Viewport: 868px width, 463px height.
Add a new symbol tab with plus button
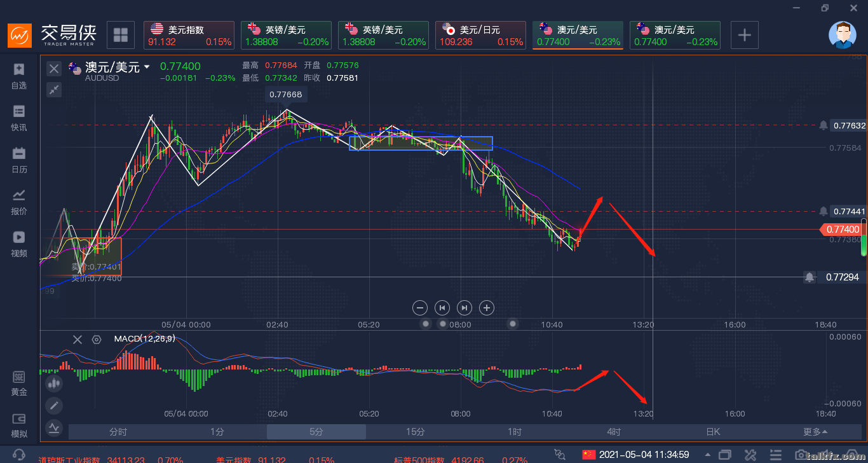click(x=745, y=35)
